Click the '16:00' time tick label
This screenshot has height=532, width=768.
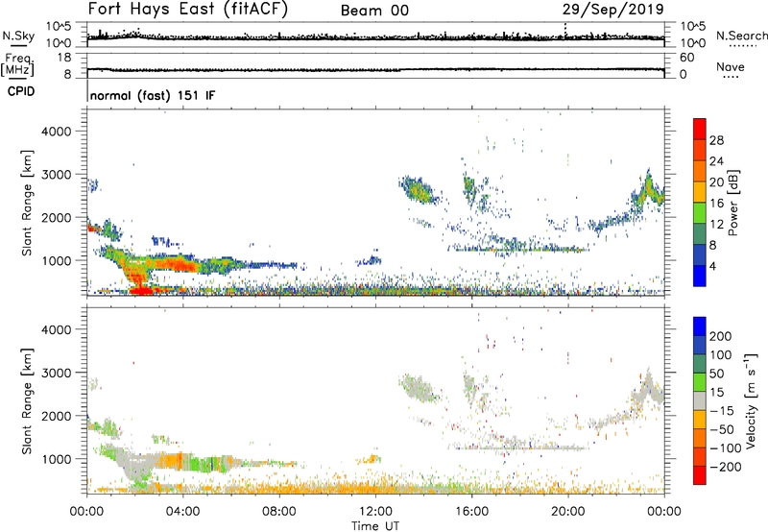tap(471, 512)
